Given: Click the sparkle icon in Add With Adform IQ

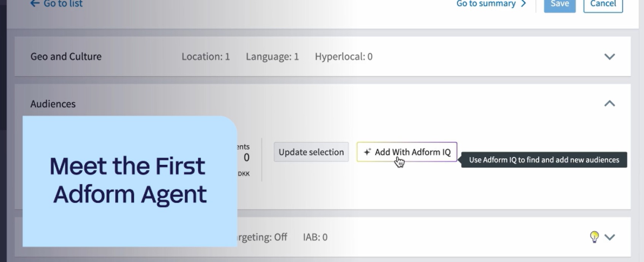Looking at the screenshot, I should [x=367, y=152].
